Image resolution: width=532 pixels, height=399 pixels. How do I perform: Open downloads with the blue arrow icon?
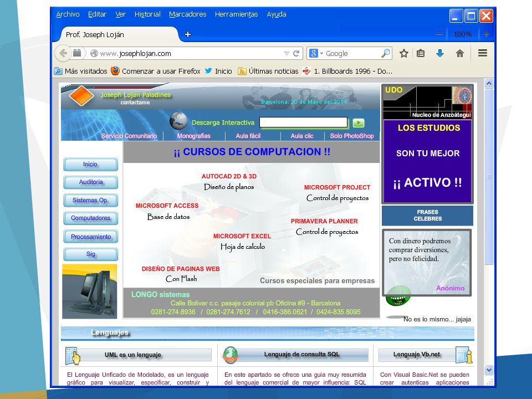(x=440, y=53)
